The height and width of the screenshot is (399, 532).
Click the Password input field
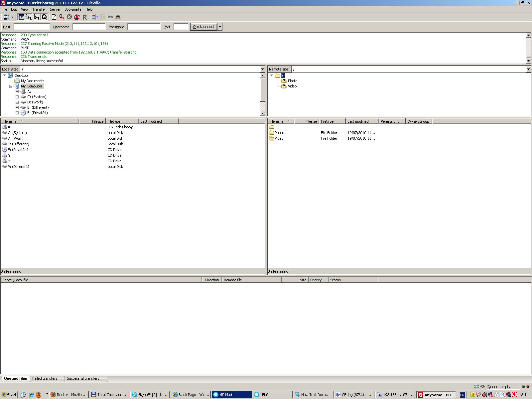point(144,27)
